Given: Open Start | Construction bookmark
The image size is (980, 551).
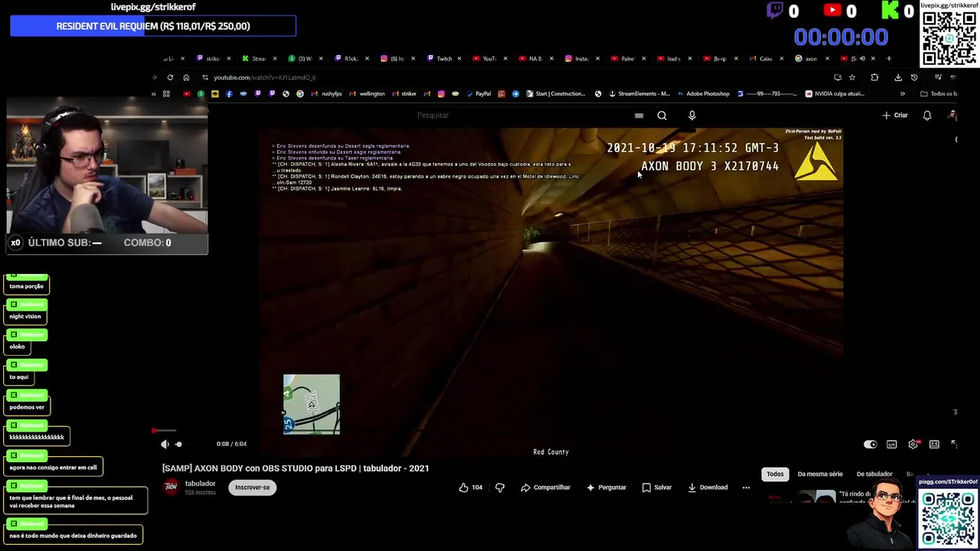Looking at the screenshot, I should click(x=555, y=94).
